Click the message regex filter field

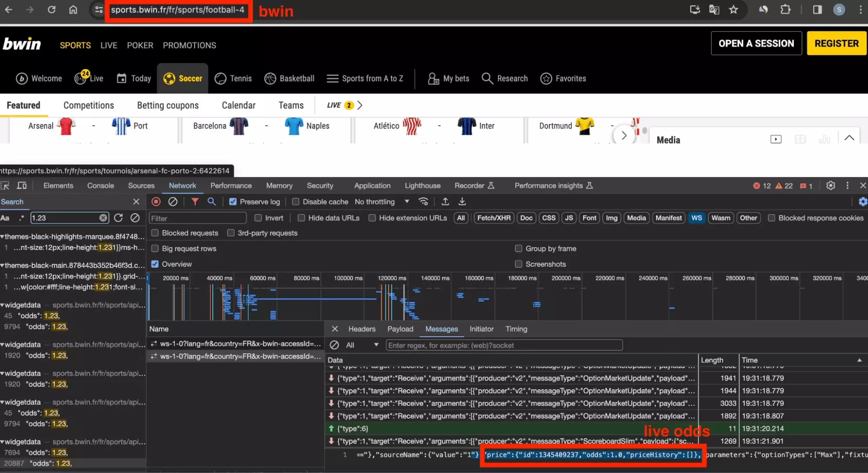point(504,345)
